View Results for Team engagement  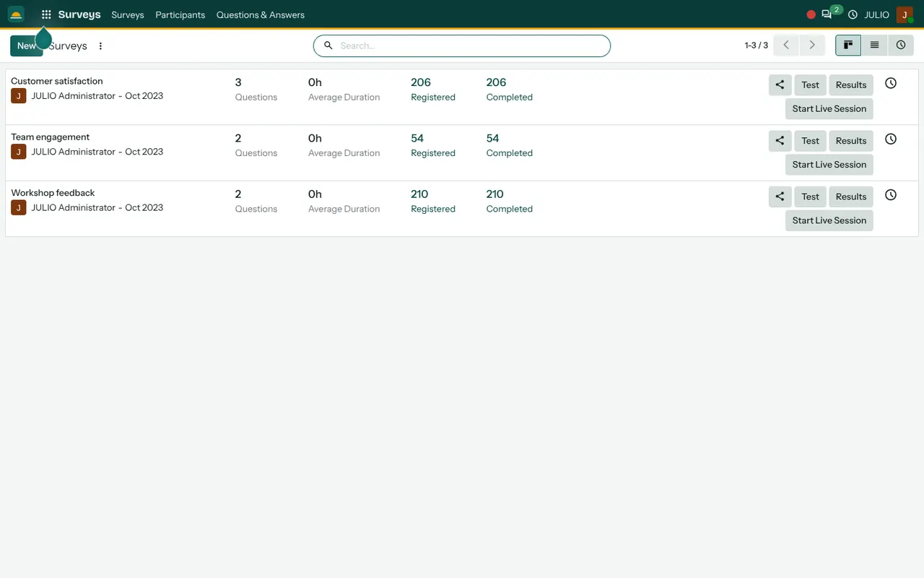pyautogui.click(x=851, y=141)
